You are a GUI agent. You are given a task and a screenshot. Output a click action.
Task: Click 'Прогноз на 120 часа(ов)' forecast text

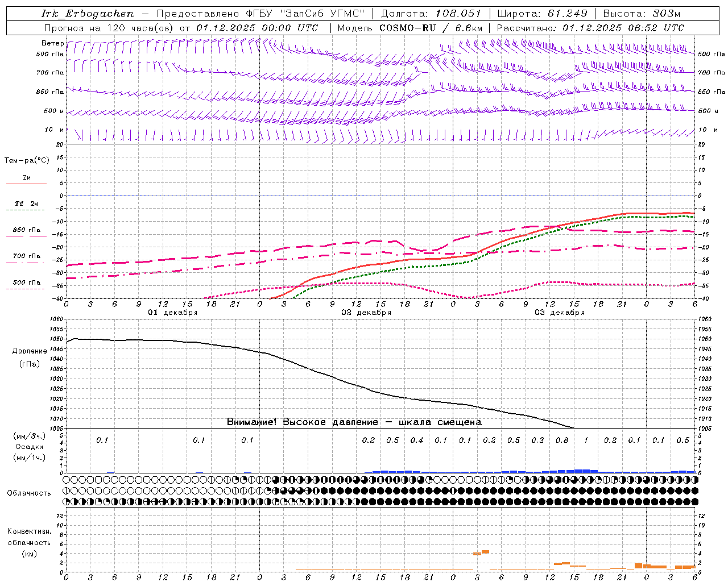pos(109,28)
